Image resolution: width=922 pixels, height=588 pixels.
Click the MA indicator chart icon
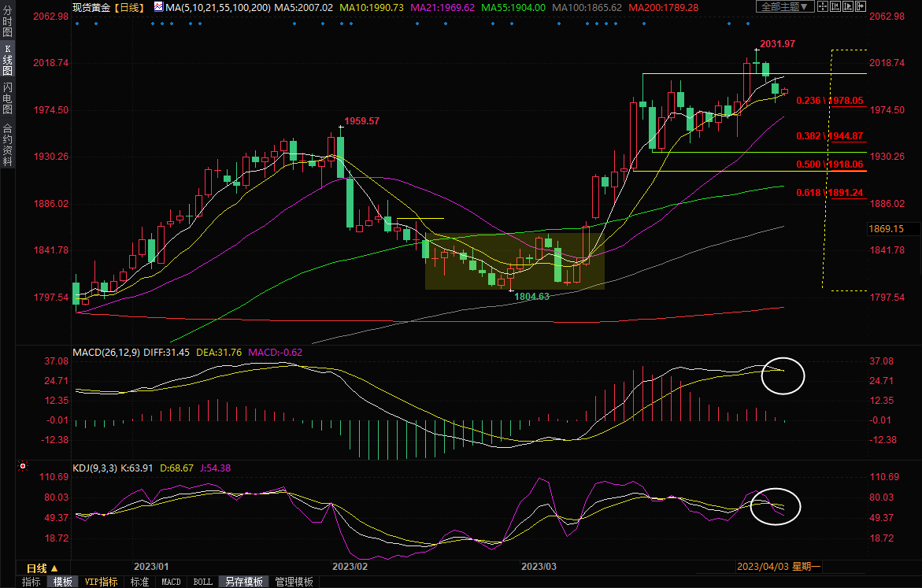[158, 7]
